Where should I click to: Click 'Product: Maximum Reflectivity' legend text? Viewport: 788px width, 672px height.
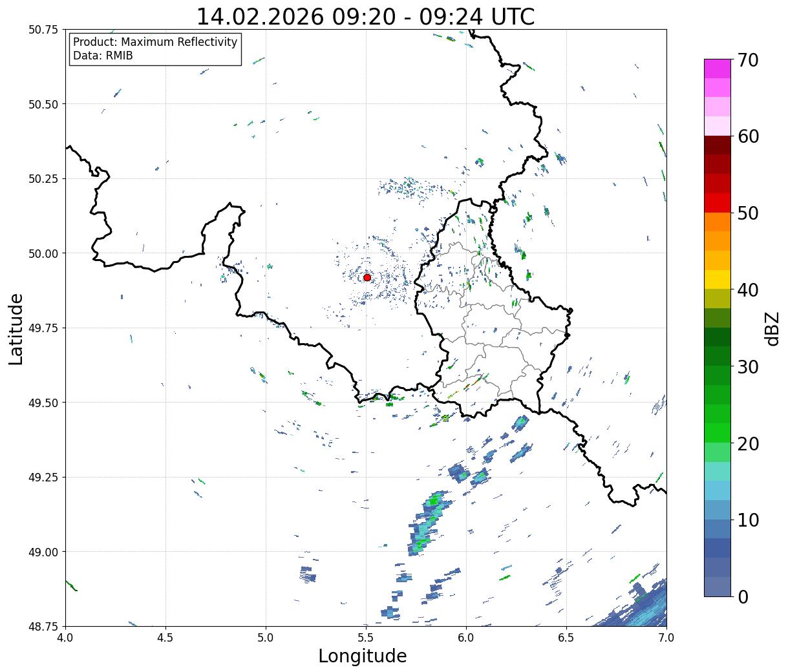[x=155, y=42]
